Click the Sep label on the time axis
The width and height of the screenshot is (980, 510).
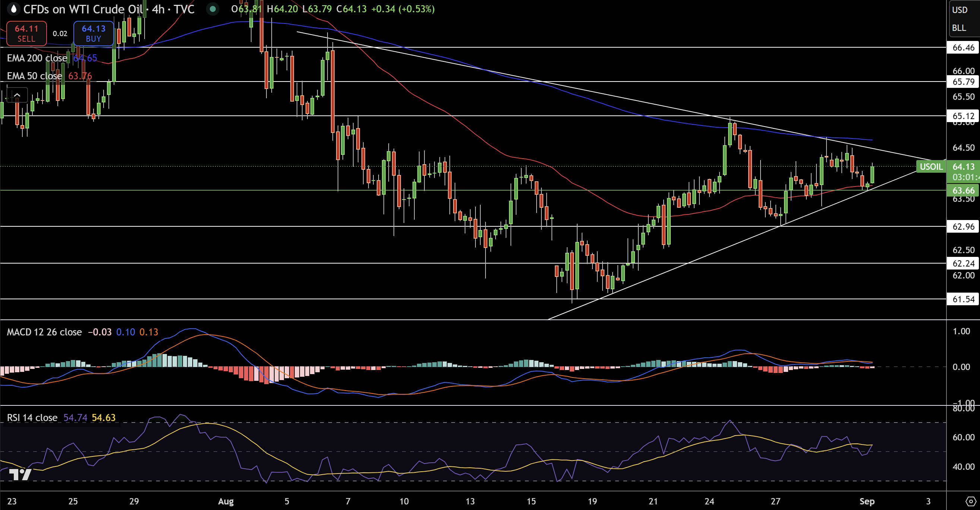[x=867, y=501]
